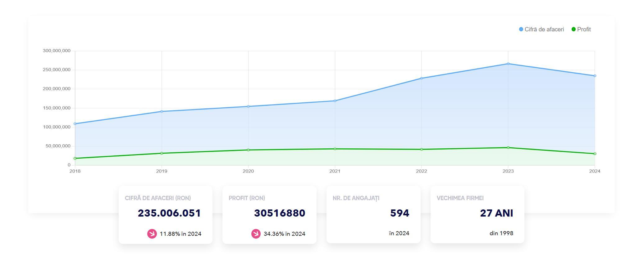This screenshot has width=644, height=269.
Task: Click the 27 ANI company age value
Action: pyautogui.click(x=496, y=213)
